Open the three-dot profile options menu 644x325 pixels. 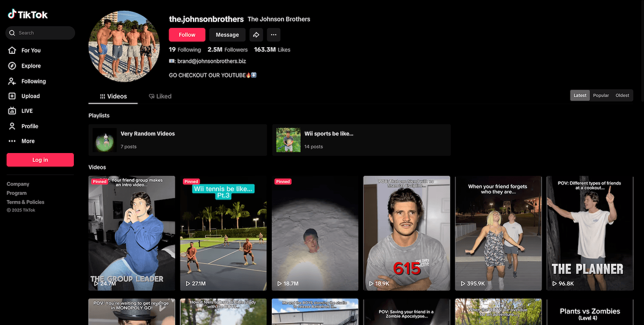click(273, 35)
